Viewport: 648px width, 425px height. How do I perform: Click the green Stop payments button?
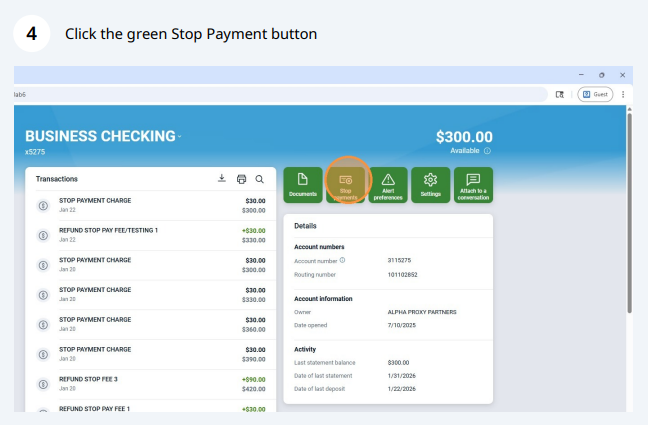pos(347,184)
